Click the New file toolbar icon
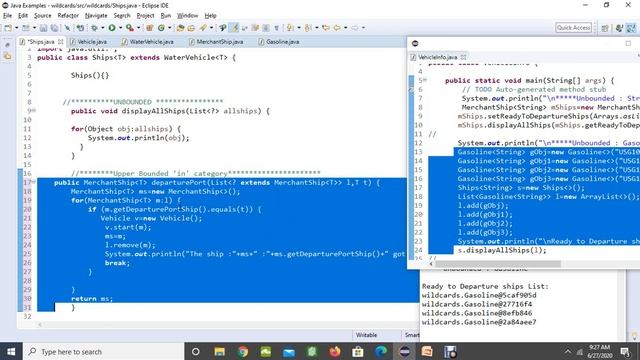 [x=8, y=28]
